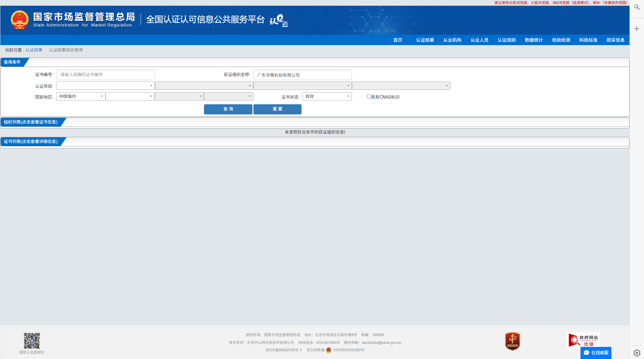Open the third 认证项目 dropdown
This screenshot has width=644, height=359.
point(303,86)
